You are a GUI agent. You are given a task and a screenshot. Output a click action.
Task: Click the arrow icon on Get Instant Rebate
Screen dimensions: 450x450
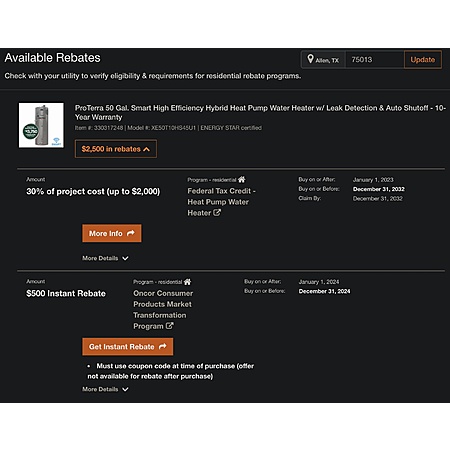162,346
